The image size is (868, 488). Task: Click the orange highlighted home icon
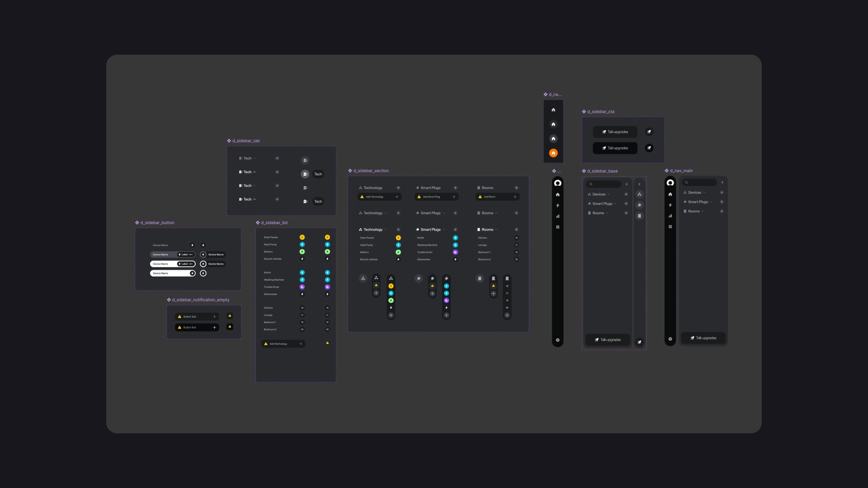[x=553, y=153]
